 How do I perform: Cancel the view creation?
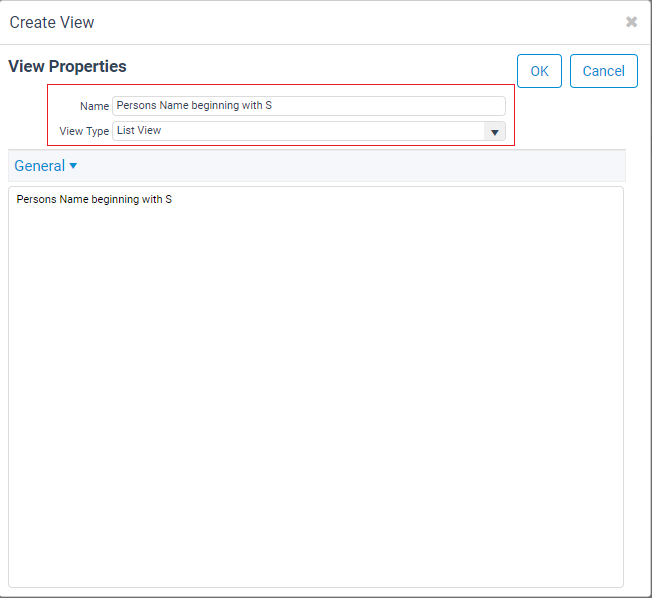pos(603,71)
